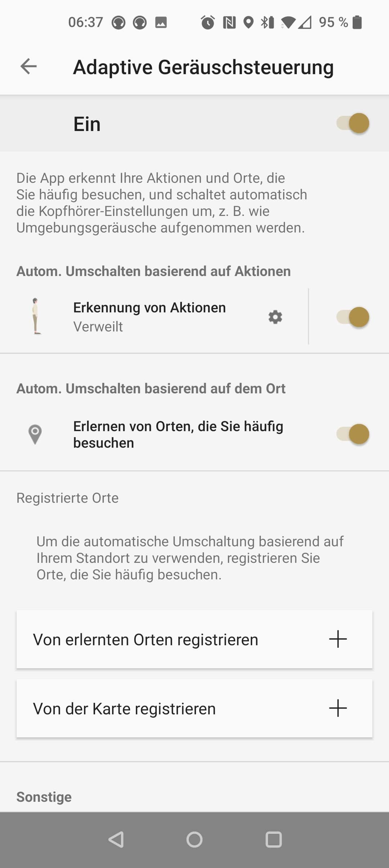Tap the Sonstige section header
Viewport: 389px width, 868px height.
(44, 797)
